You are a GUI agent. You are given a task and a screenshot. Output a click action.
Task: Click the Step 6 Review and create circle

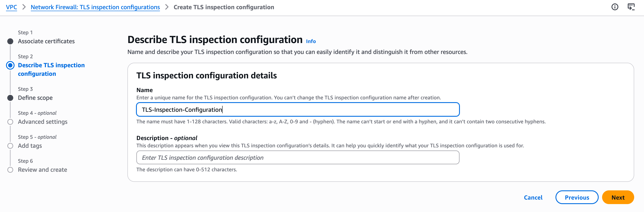pos(10,170)
